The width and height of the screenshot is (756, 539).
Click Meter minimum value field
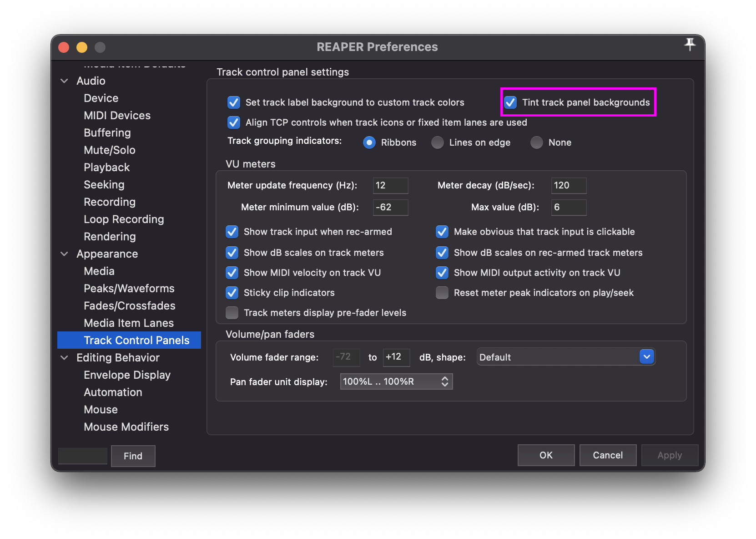(x=390, y=207)
